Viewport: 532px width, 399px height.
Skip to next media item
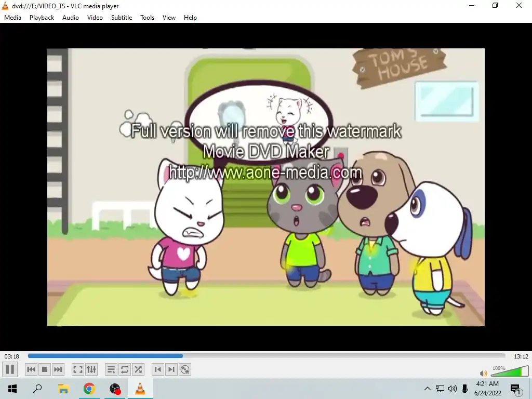point(58,369)
